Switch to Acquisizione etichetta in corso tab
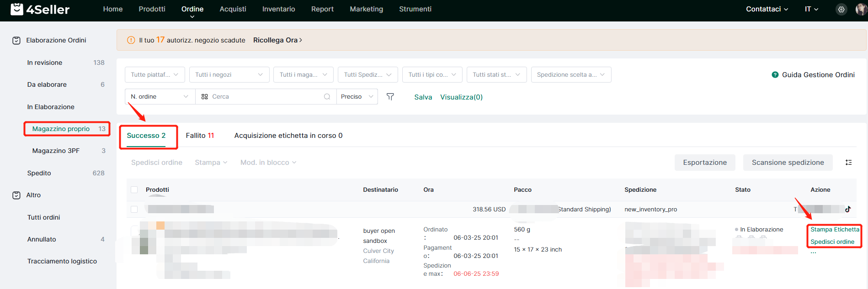This screenshot has height=289, width=868. click(x=288, y=136)
